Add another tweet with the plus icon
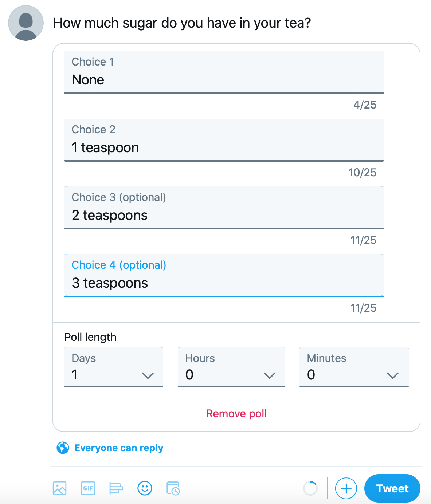 point(346,488)
